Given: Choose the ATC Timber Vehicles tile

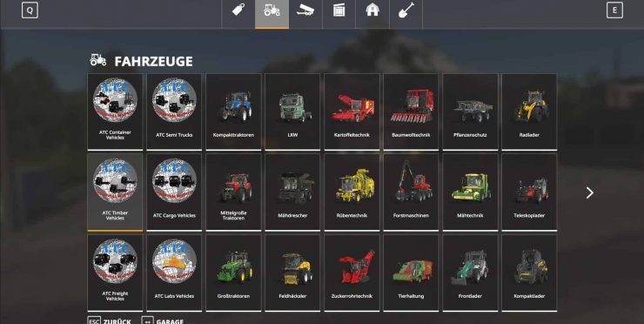Looking at the screenshot, I should [x=115, y=192].
